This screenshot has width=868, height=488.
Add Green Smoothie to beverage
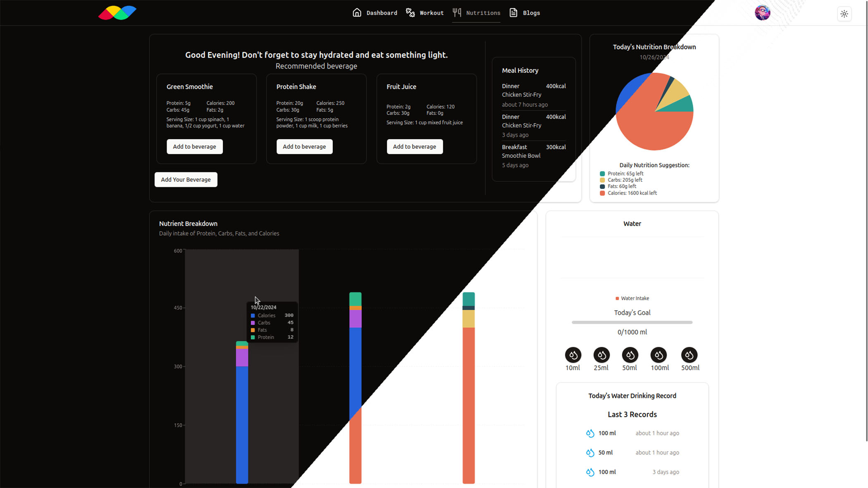[x=194, y=147]
